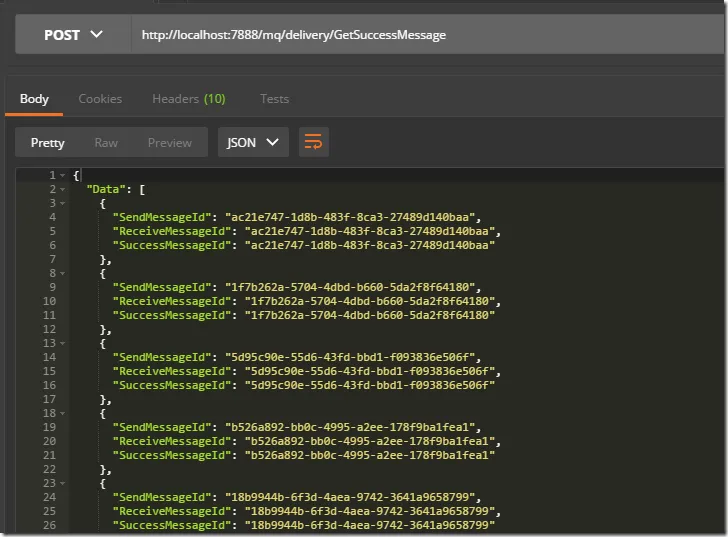The width and height of the screenshot is (728, 537).
Task: Click SuccessMessageId key on line 6
Action: [x=172, y=245]
